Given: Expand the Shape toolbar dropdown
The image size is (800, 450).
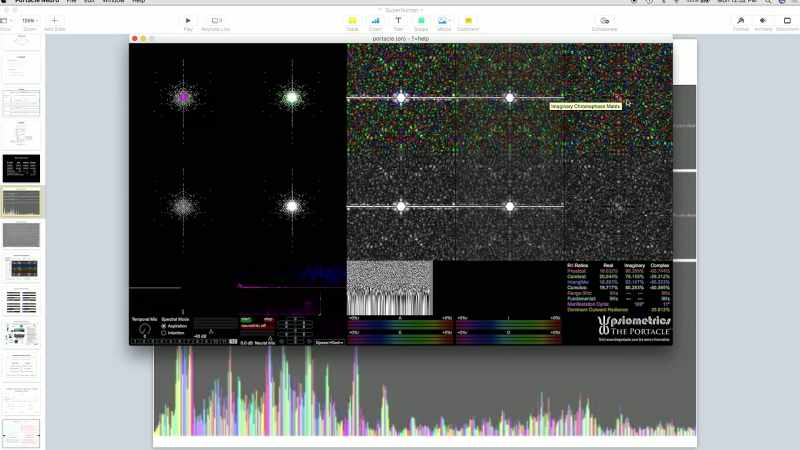Looking at the screenshot, I should click(x=421, y=21).
